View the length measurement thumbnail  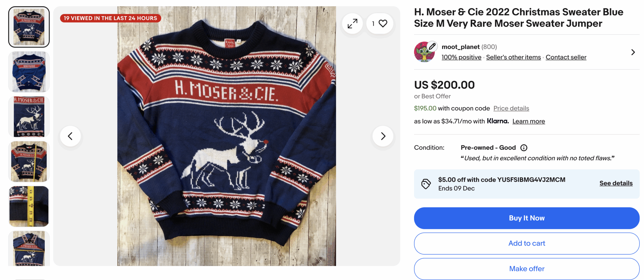tap(29, 161)
